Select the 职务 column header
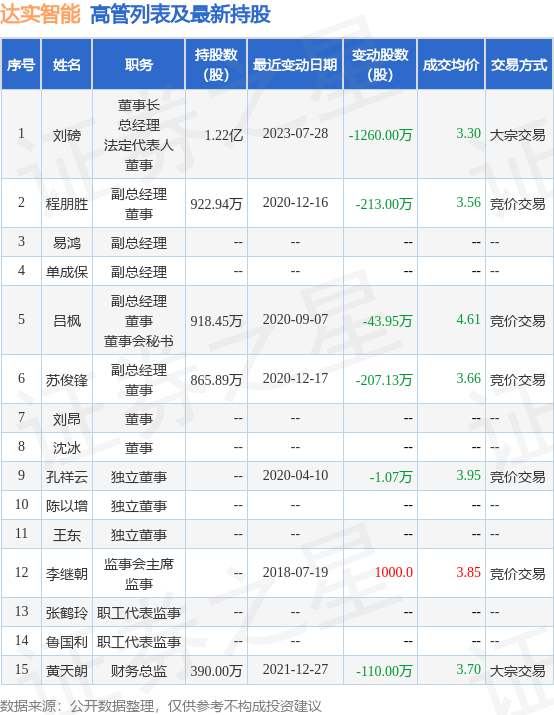 pos(139,64)
